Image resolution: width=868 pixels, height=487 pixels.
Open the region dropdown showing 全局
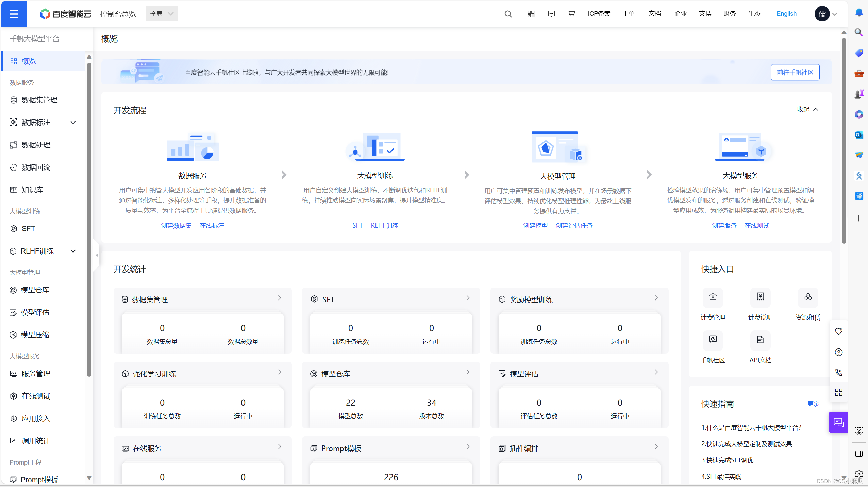point(162,14)
